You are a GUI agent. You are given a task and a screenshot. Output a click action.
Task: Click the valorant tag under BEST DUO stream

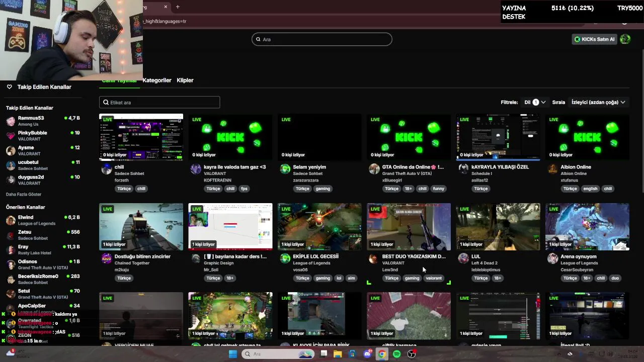[434, 278]
